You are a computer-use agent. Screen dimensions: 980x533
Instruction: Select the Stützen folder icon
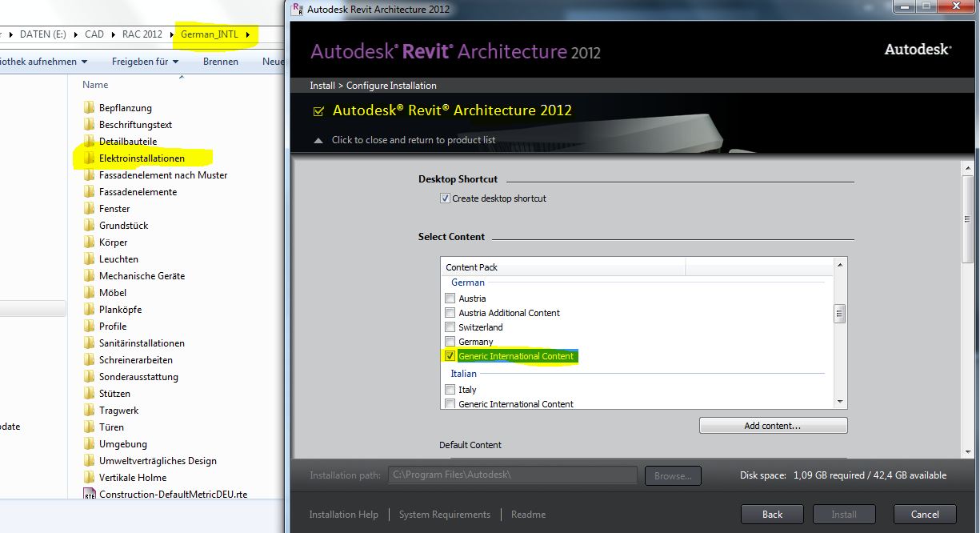point(89,394)
